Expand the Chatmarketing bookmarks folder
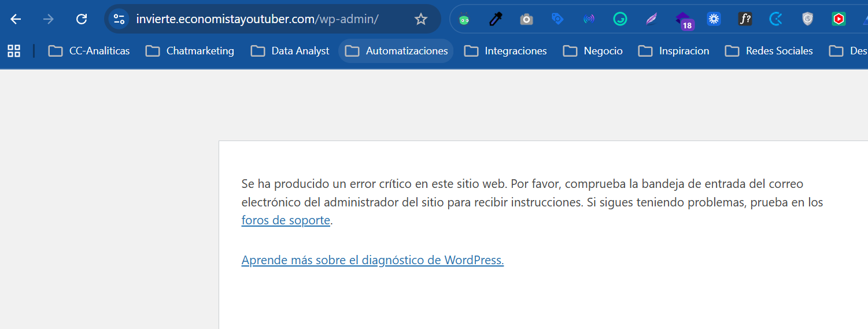 [190, 51]
